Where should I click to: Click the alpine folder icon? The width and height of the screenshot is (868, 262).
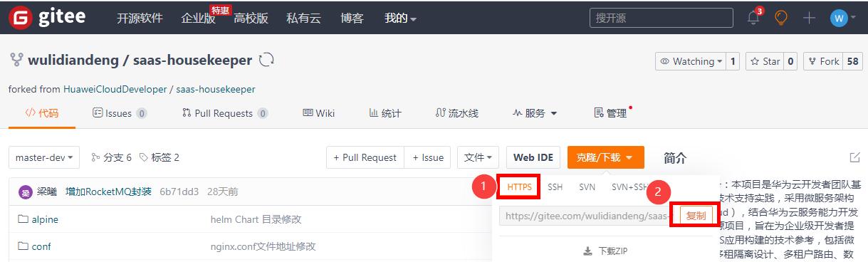(23, 219)
